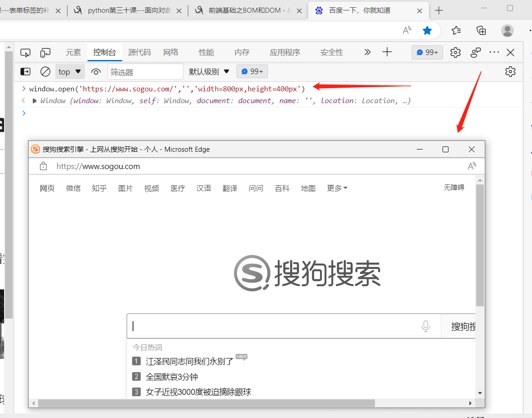Open 医疗 link on Sogou page
Viewport: 532px width, 418px height.
pyautogui.click(x=177, y=188)
